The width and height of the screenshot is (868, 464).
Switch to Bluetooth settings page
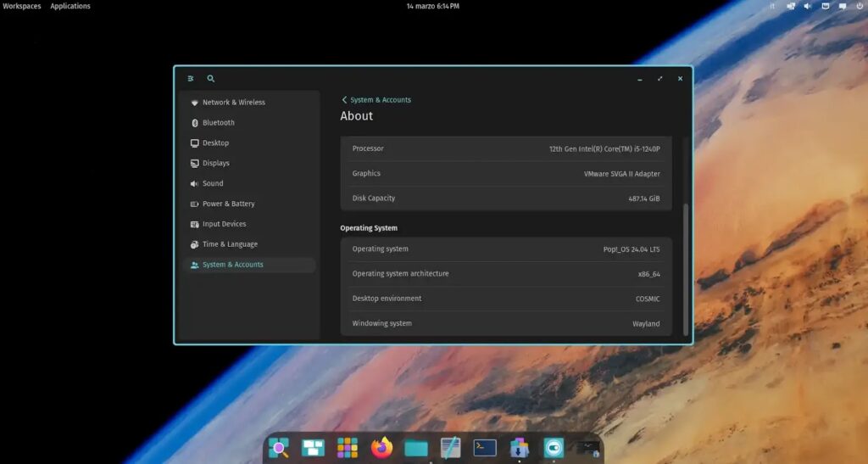coord(249,123)
